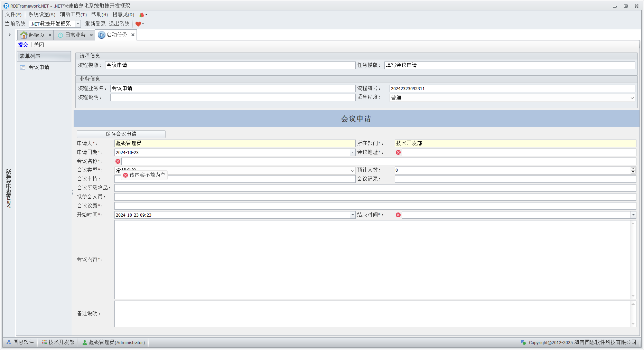Open the 辅助工具(T) menu

pyautogui.click(x=73, y=15)
